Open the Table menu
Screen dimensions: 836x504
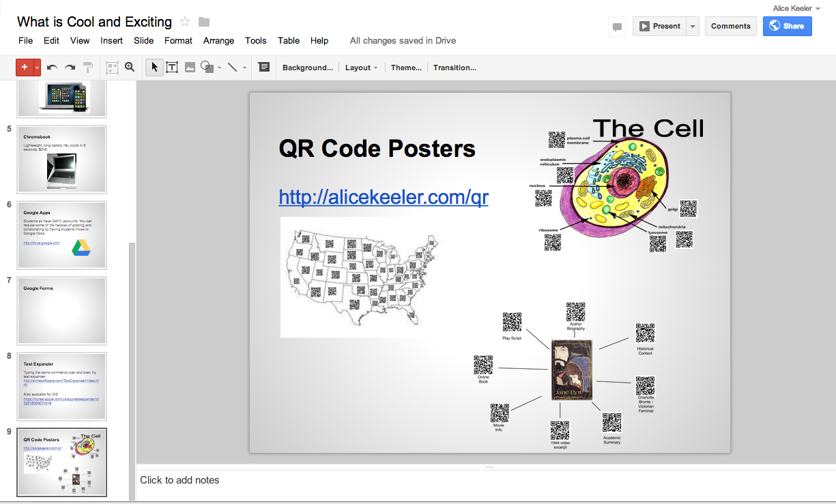coord(288,40)
